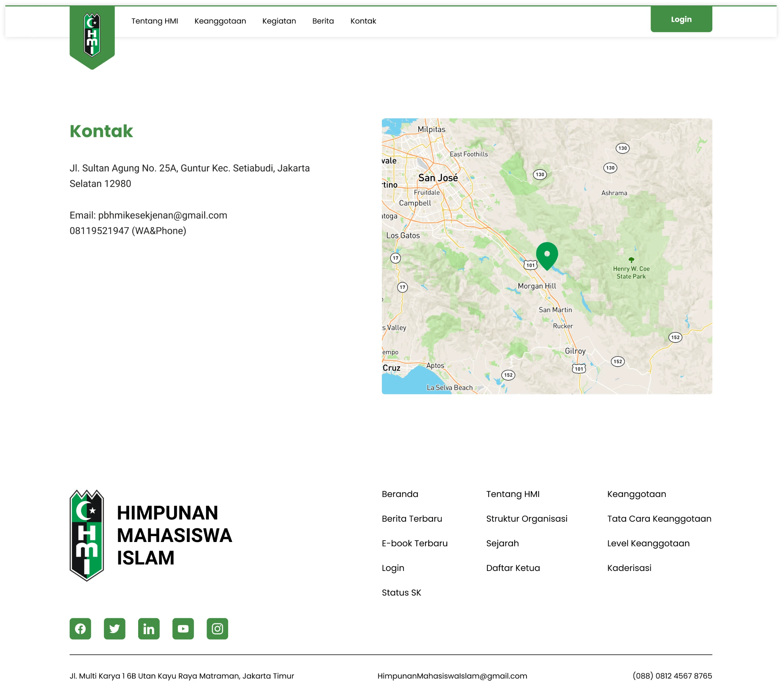The height and width of the screenshot is (700, 782).
Task: Open E-book Terbaru footer link
Action: [414, 543]
